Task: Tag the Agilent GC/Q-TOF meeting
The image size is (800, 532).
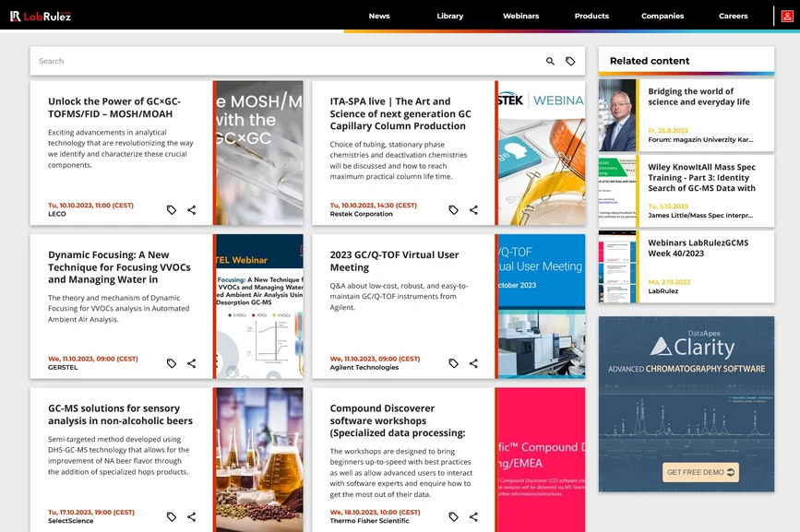Action: point(454,363)
